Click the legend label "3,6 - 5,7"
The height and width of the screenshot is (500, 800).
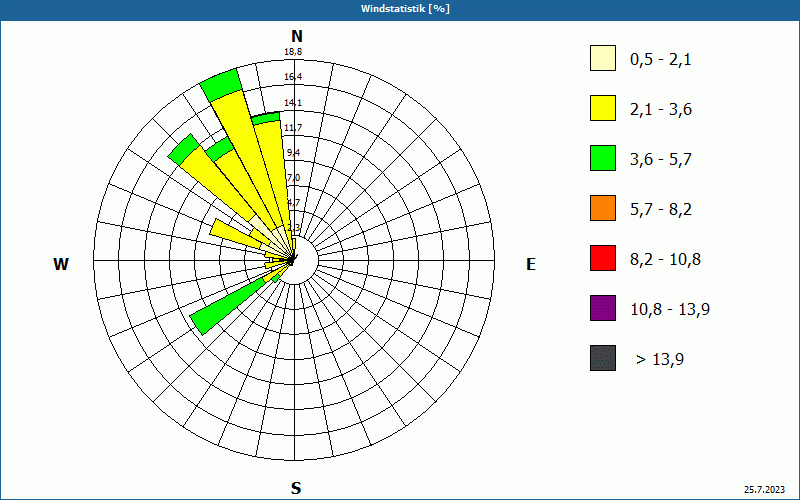click(x=661, y=160)
